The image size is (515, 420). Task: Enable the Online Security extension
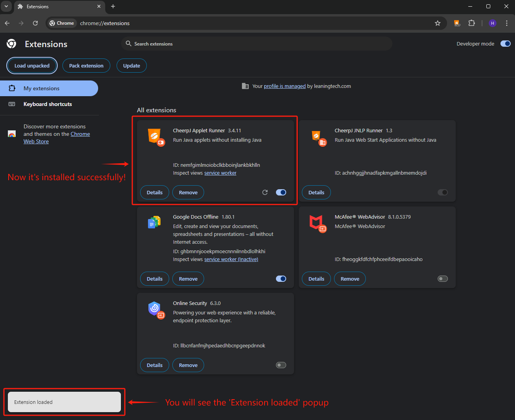[x=281, y=365]
